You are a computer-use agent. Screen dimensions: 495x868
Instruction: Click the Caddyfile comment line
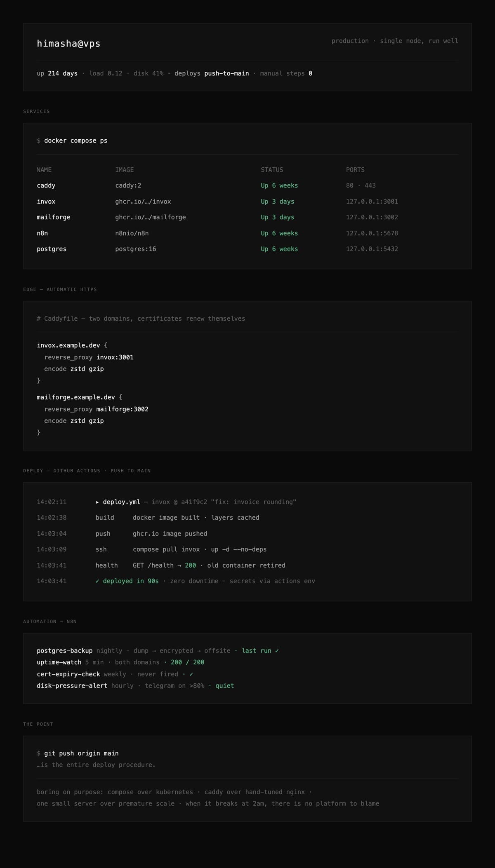(141, 319)
